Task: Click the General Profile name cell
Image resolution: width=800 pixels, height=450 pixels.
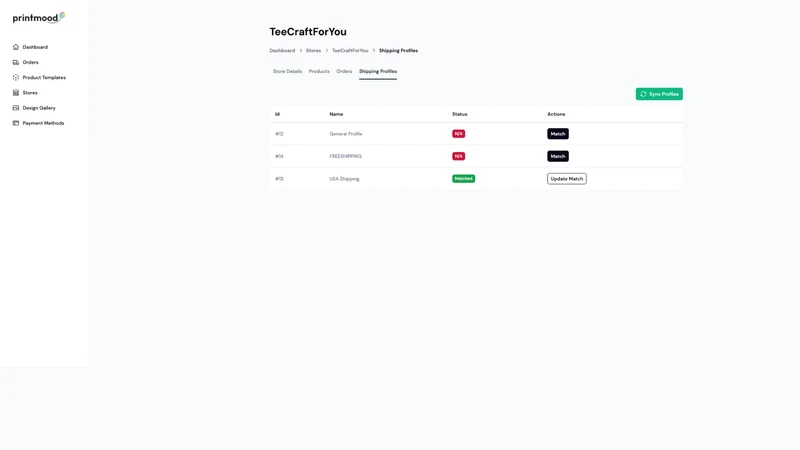Action: click(346, 134)
